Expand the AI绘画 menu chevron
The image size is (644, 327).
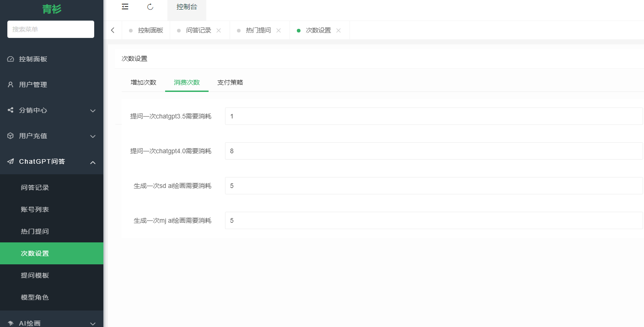pos(93,323)
